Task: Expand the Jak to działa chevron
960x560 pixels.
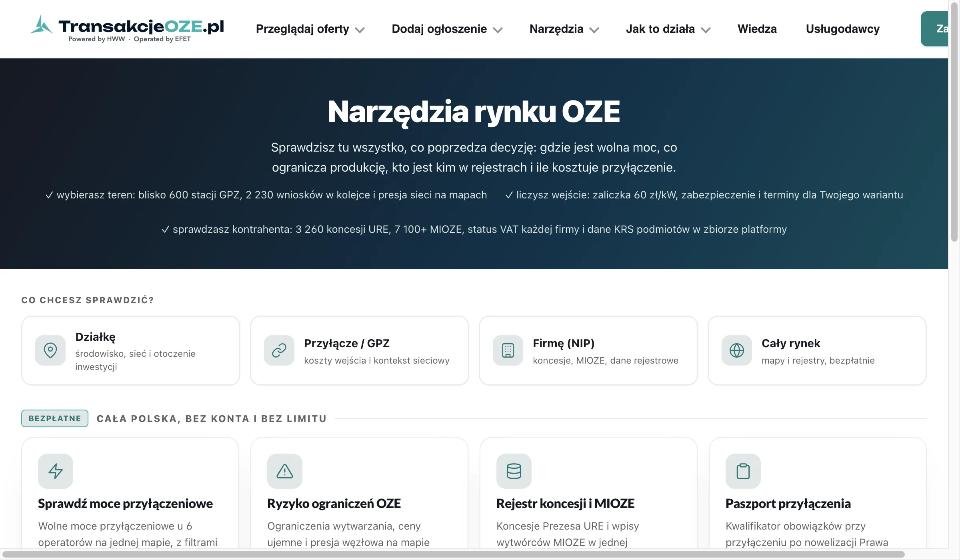Action: [x=706, y=30]
